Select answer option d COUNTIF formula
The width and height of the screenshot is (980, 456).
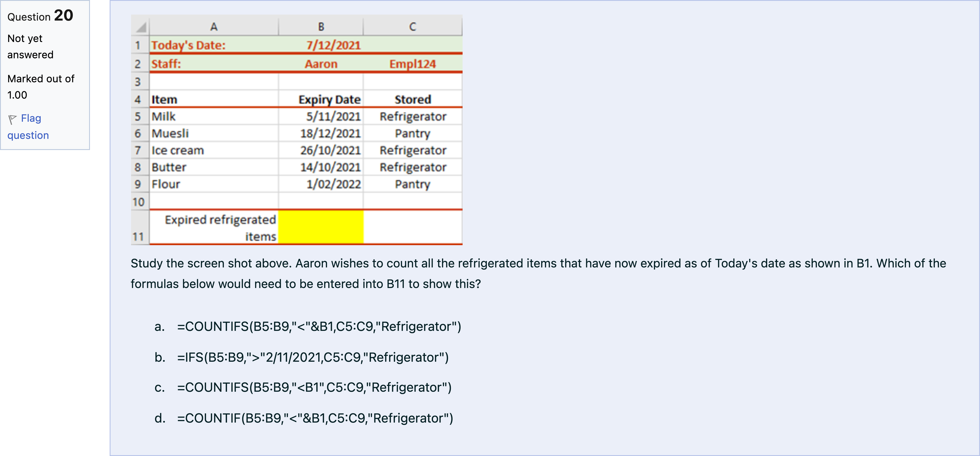point(315,418)
